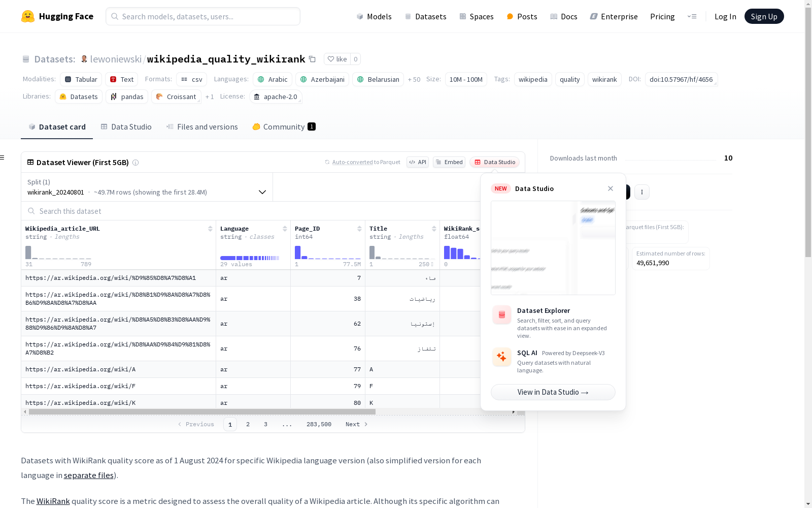812x508 pixels.
Task: Open the Models nav item
Action: coord(374,16)
